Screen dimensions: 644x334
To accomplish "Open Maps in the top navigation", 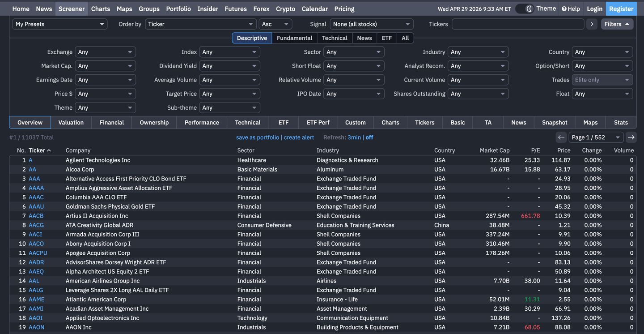I will (124, 9).
